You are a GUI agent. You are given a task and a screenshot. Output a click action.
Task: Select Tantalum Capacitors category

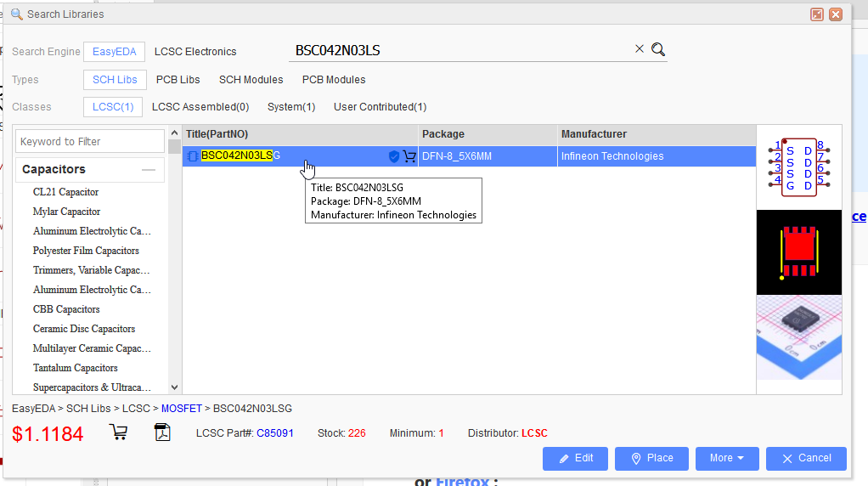(76, 368)
